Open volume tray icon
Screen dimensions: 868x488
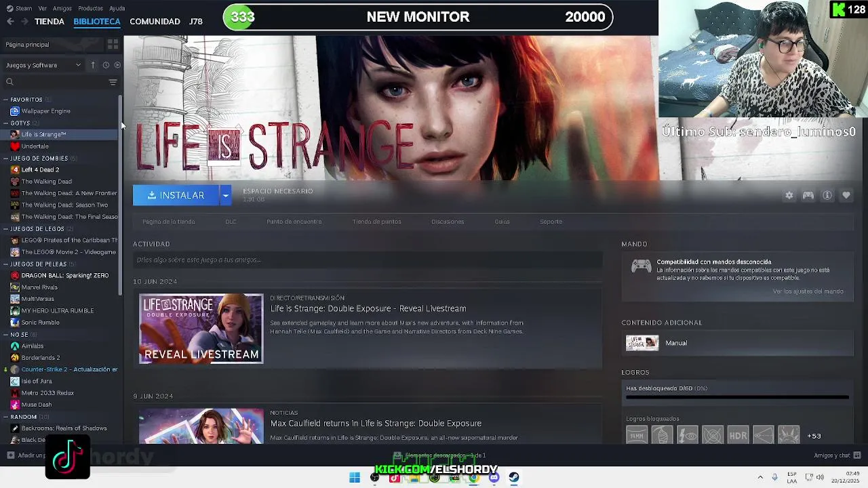pyautogui.click(x=820, y=477)
